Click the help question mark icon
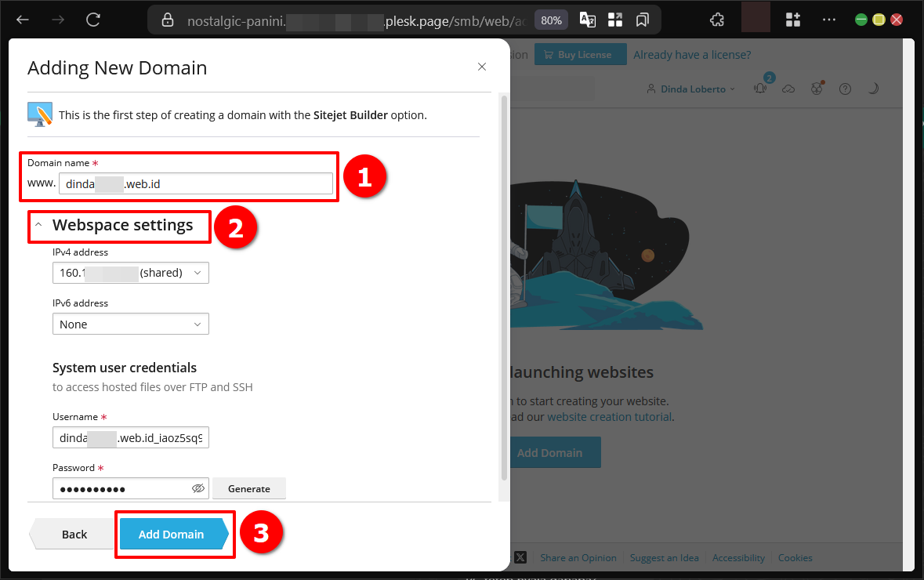This screenshot has height=580, width=924. pyautogui.click(x=845, y=89)
